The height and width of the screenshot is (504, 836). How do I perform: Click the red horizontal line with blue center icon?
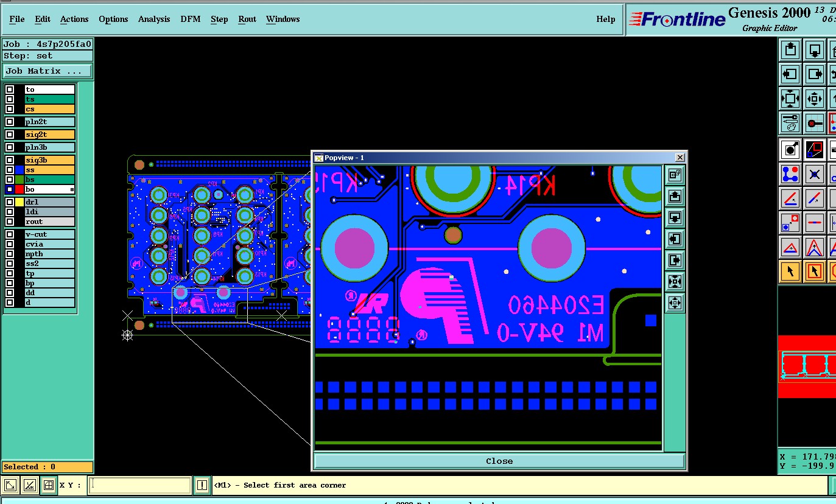click(x=815, y=223)
